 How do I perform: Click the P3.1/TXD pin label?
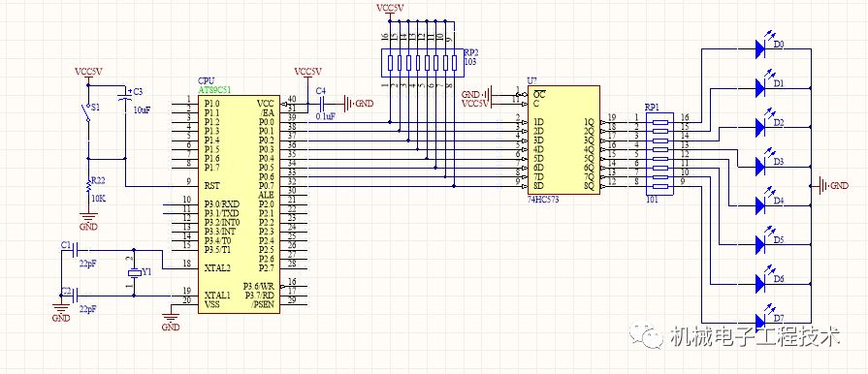point(221,213)
